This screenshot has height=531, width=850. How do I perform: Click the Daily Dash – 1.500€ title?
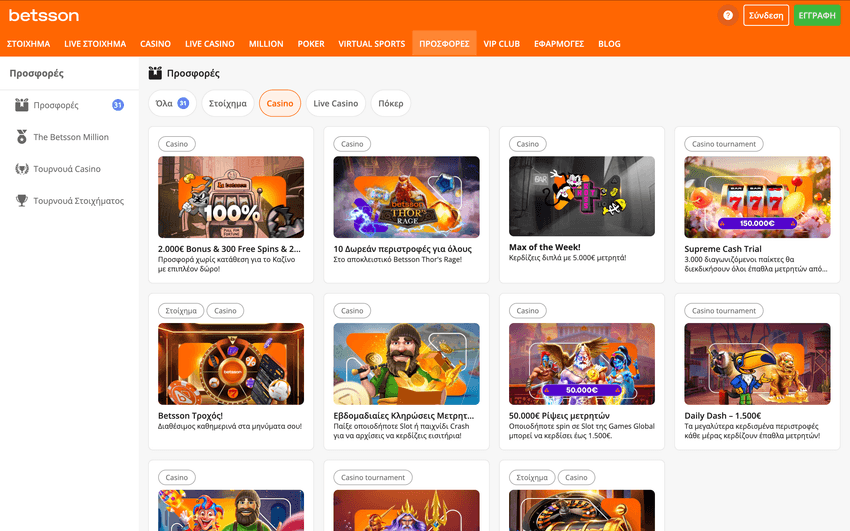coord(723,416)
